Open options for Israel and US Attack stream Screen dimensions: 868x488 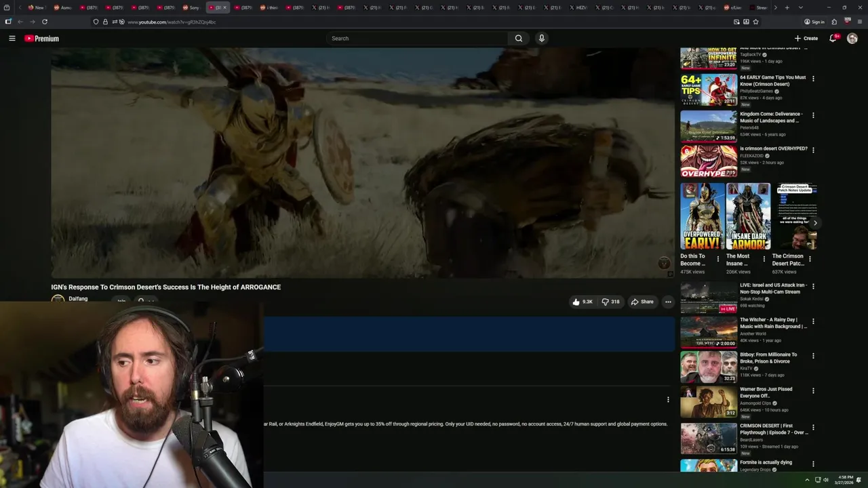[813, 286]
